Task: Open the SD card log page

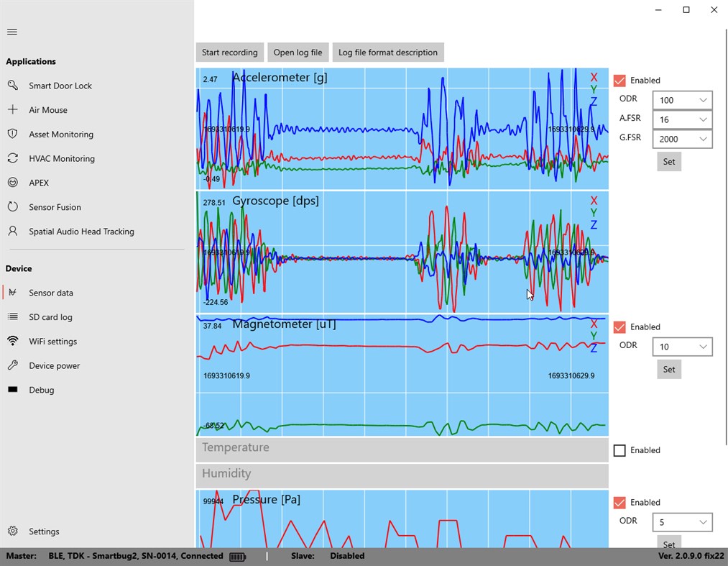Action: click(x=50, y=317)
